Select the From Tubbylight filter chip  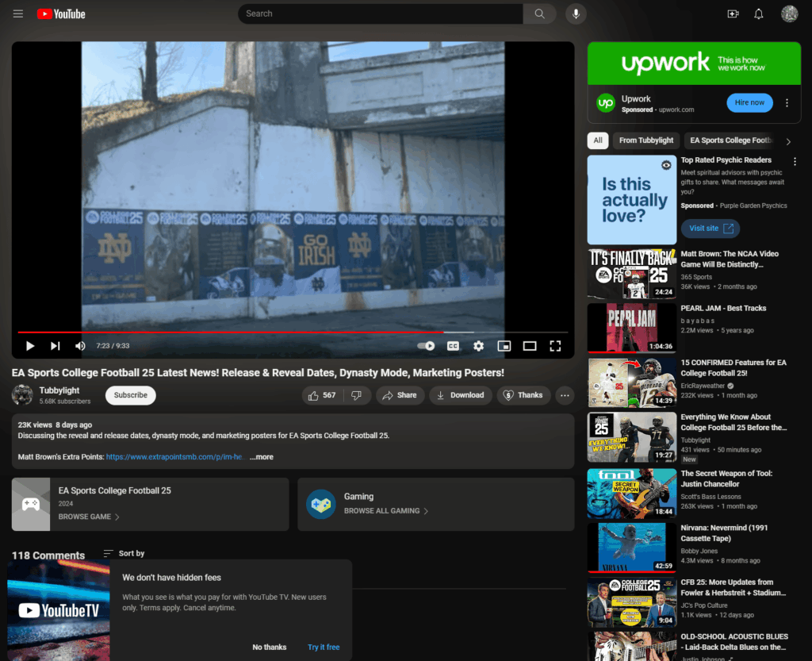tap(645, 140)
